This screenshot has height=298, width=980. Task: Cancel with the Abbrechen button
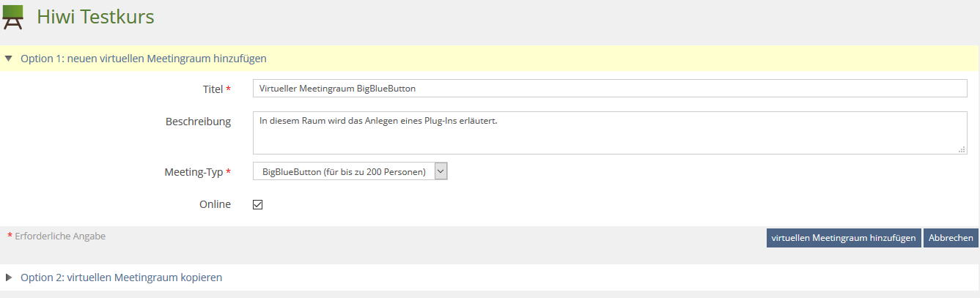(x=951, y=238)
